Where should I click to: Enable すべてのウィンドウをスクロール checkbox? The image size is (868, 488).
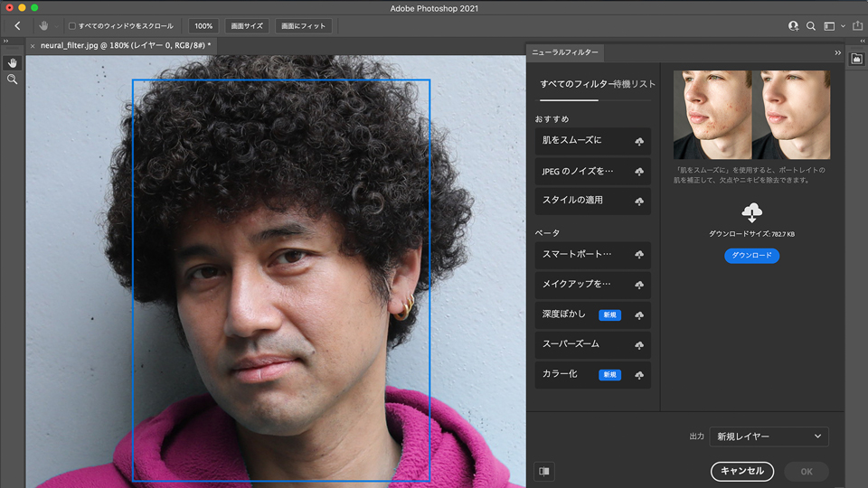(72, 26)
